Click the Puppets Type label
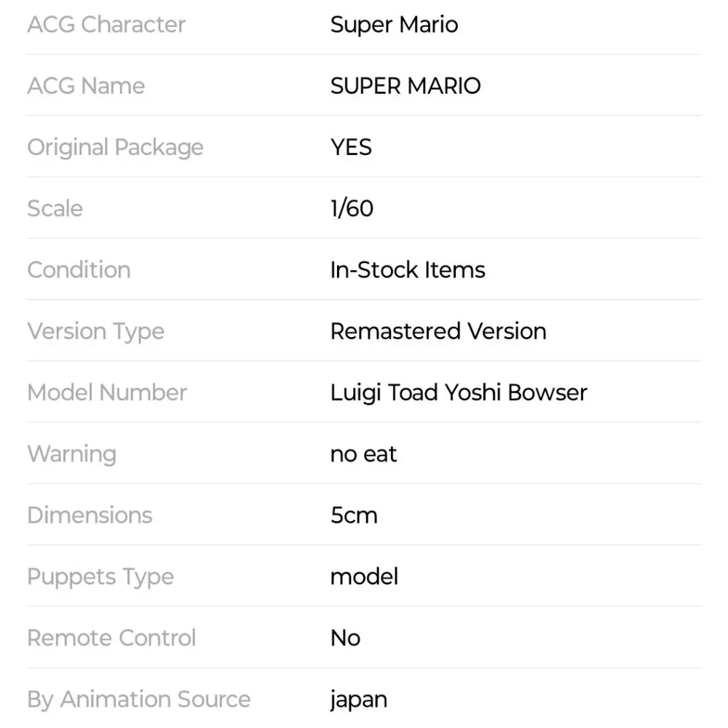The width and height of the screenshot is (728, 728). click(100, 577)
